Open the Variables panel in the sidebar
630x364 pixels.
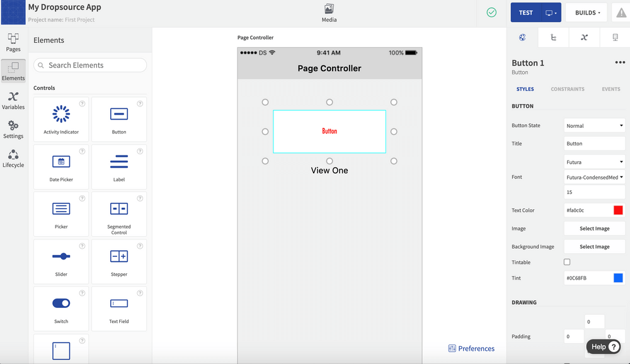pyautogui.click(x=13, y=100)
